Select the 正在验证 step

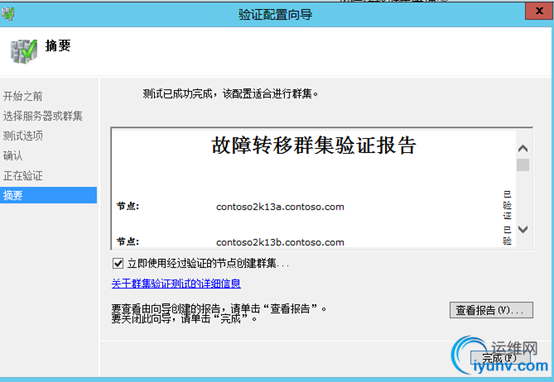tap(23, 176)
